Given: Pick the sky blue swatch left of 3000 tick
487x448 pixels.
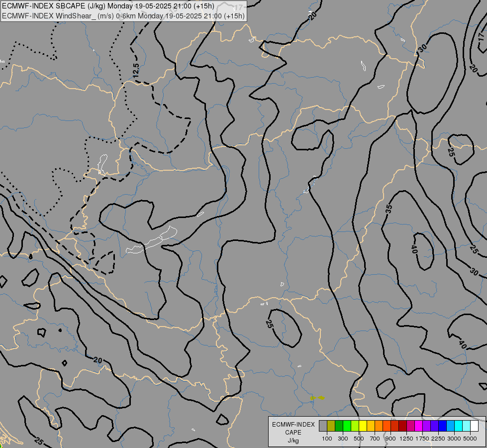Looking at the screenshot, I should point(450,426).
